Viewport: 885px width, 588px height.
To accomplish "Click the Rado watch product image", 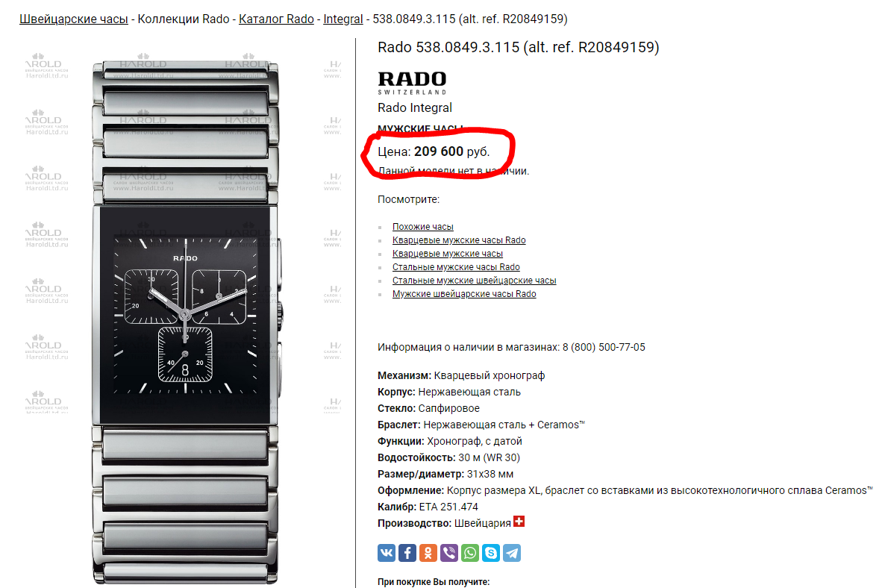I will point(186,319).
